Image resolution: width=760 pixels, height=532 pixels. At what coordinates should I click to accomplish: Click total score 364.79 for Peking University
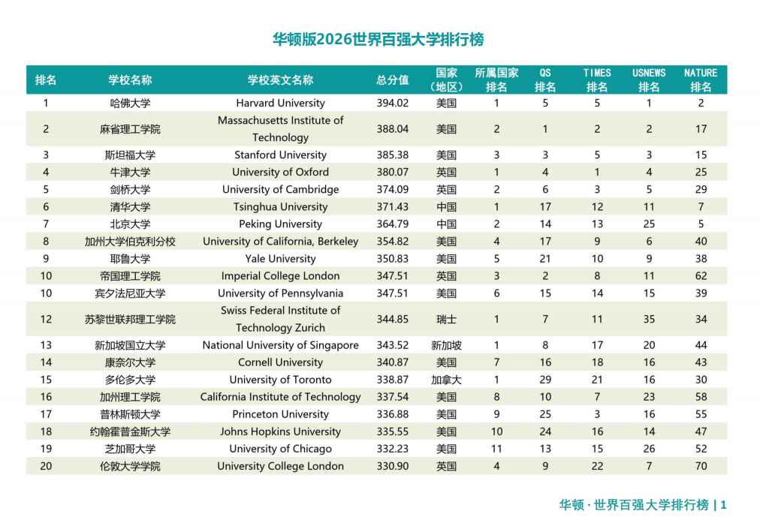tap(392, 224)
